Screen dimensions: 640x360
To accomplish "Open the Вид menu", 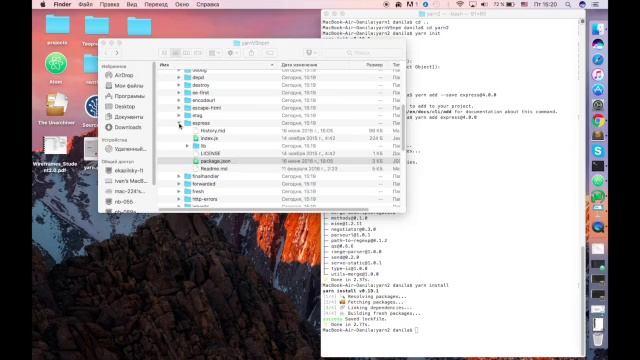I will [x=131, y=4].
